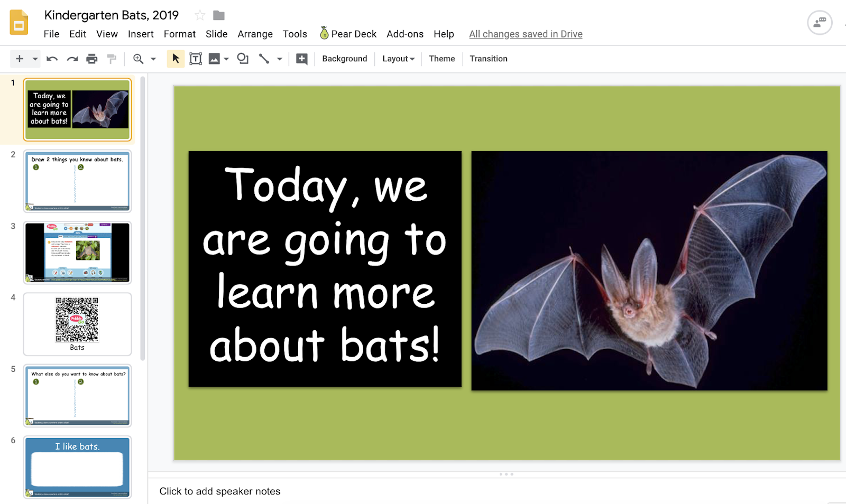Select the paint format tool

pos(112,59)
